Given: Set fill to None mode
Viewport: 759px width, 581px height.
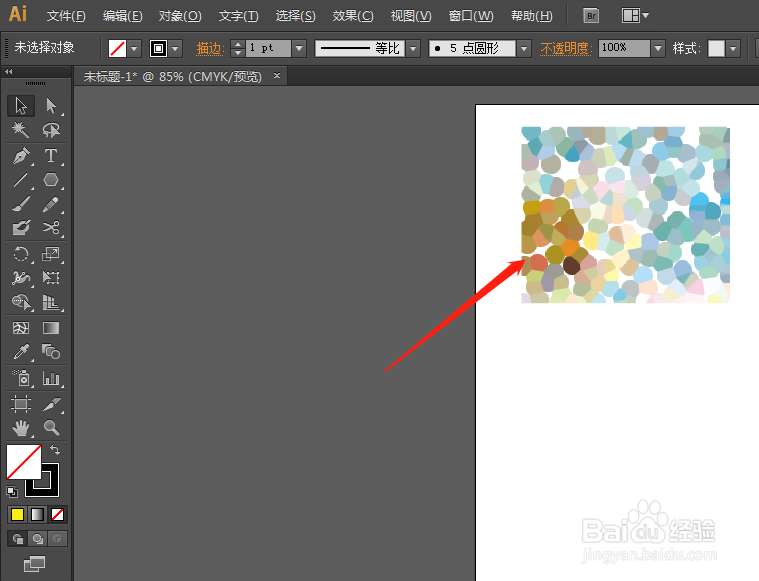Looking at the screenshot, I should [x=57, y=514].
